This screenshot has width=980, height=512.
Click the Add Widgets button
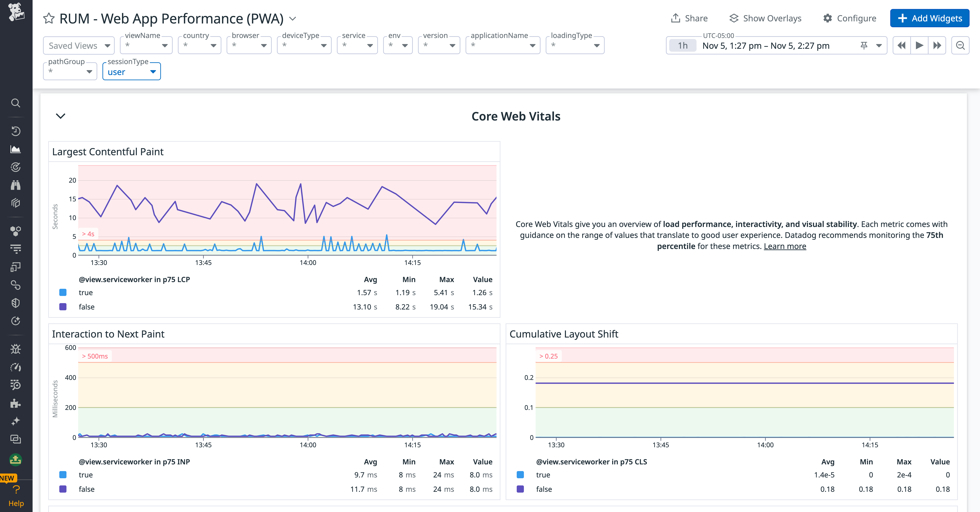(929, 18)
